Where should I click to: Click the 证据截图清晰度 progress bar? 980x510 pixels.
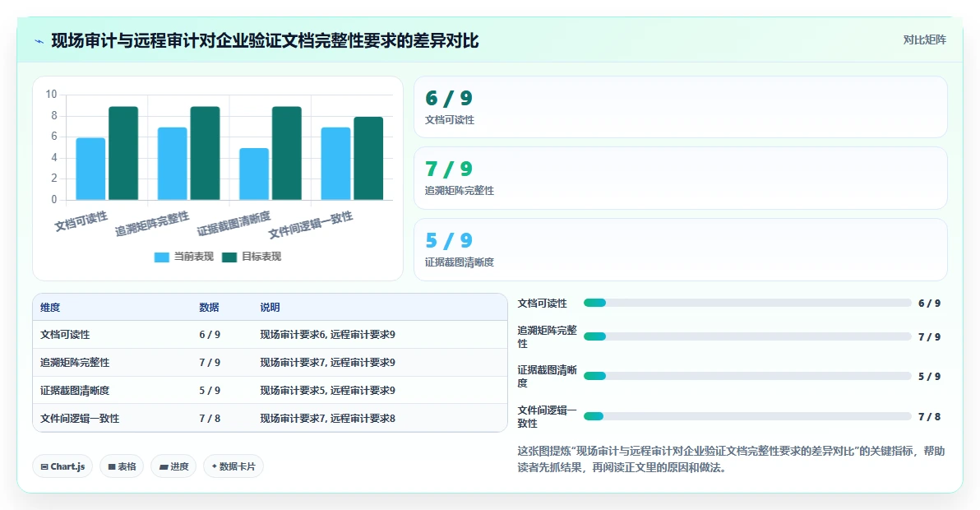pyautogui.click(x=747, y=376)
